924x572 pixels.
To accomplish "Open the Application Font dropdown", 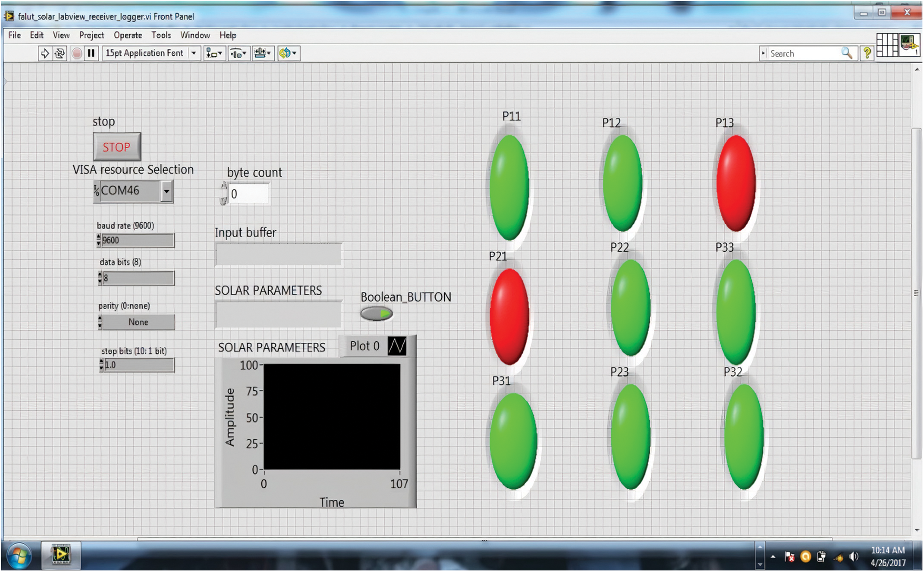I will (x=194, y=53).
